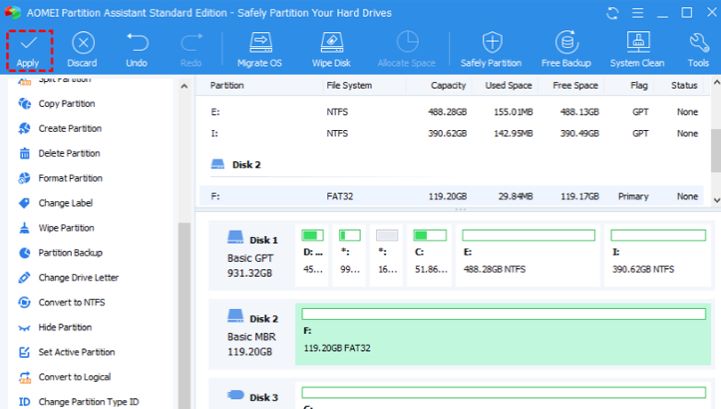Open the Allocate Space option
The height and width of the screenshot is (409, 721).
click(406, 50)
